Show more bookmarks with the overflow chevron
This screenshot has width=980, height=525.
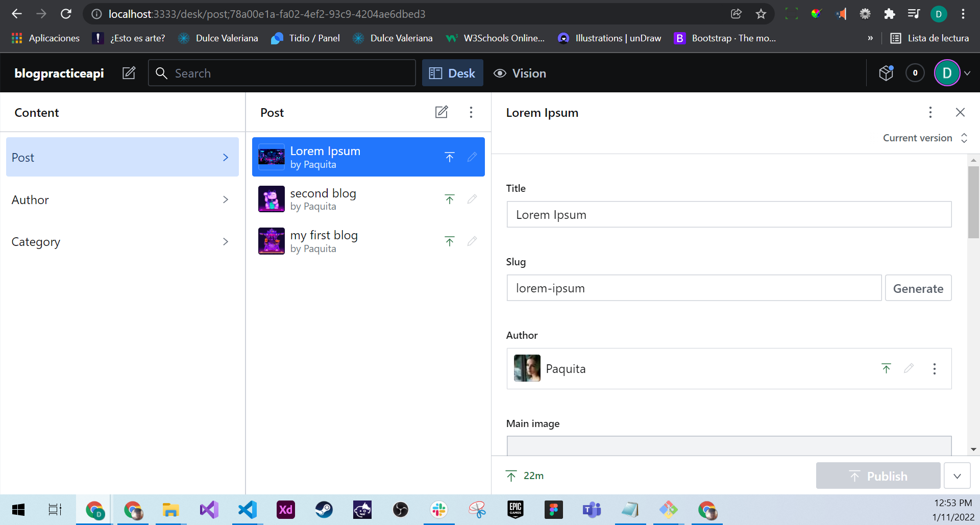(870, 38)
